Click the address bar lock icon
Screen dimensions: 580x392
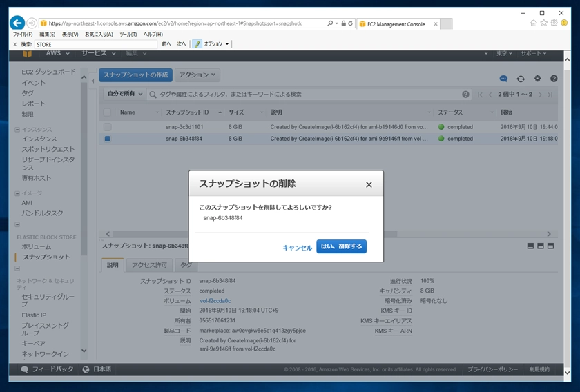pyautogui.click(x=343, y=23)
